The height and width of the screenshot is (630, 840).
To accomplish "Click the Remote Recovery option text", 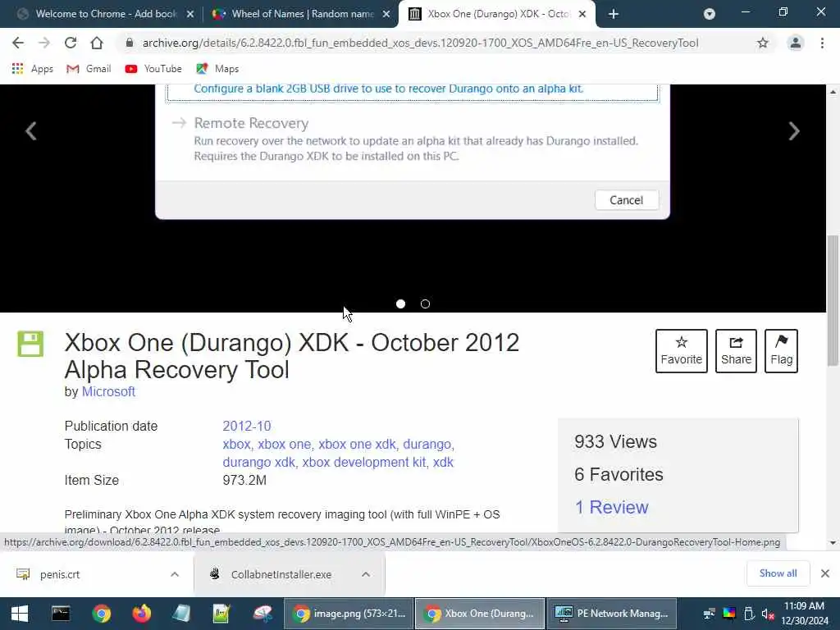I will [251, 123].
